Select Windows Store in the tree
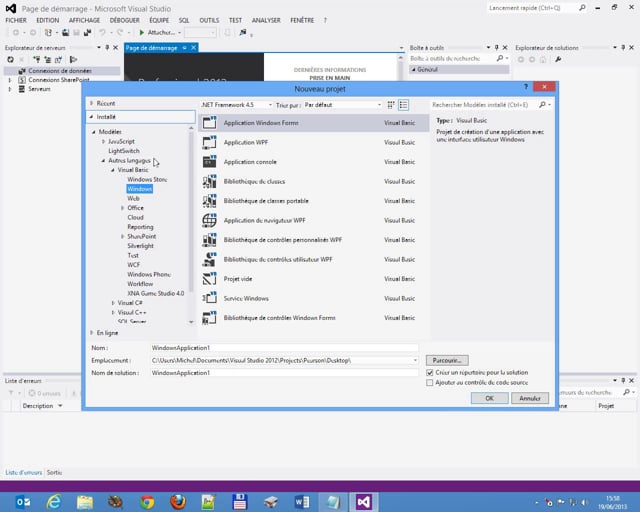The width and height of the screenshot is (640, 512). click(147, 179)
